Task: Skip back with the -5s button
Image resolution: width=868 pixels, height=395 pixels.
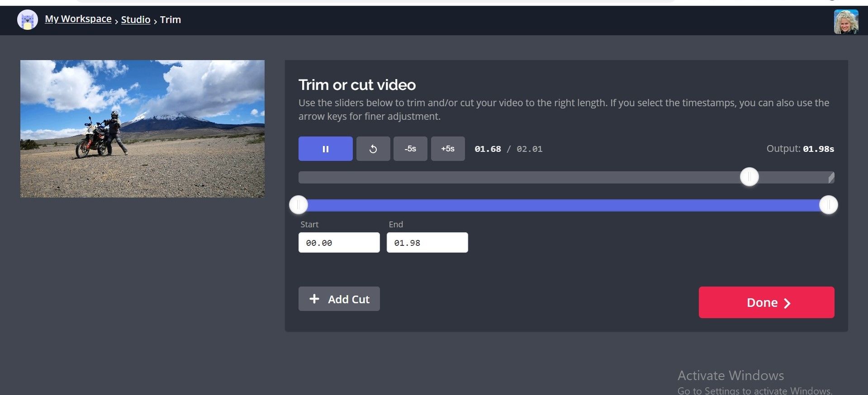Action: (410, 149)
